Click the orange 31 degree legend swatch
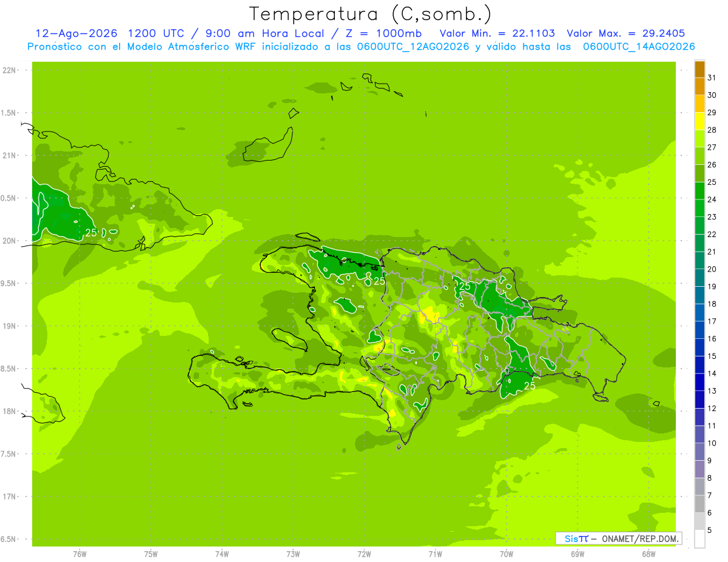This screenshot has height=562, width=728. click(x=699, y=70)
